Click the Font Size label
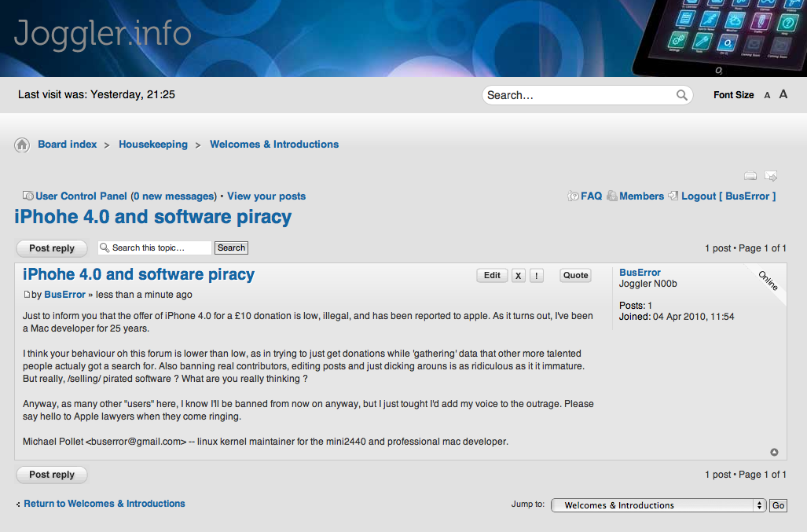 coord(733,95)
